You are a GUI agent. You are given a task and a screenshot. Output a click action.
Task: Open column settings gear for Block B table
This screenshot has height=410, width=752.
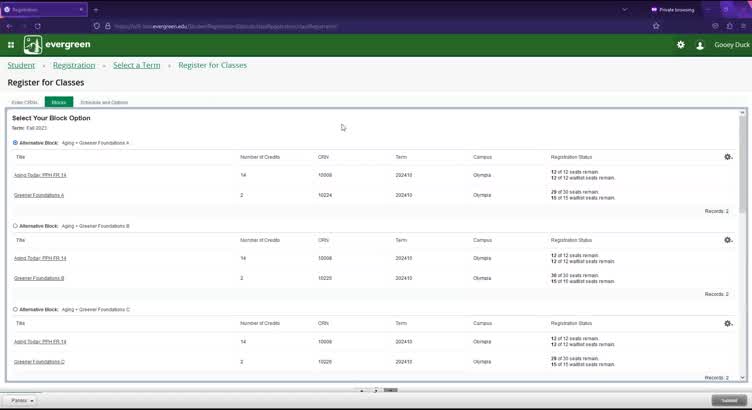click(728, 240)
